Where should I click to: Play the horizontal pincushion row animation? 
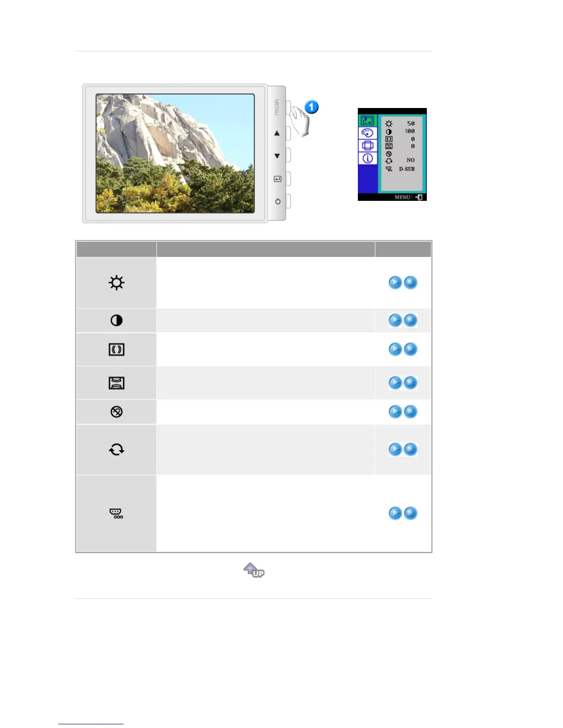tap(395, 349)
